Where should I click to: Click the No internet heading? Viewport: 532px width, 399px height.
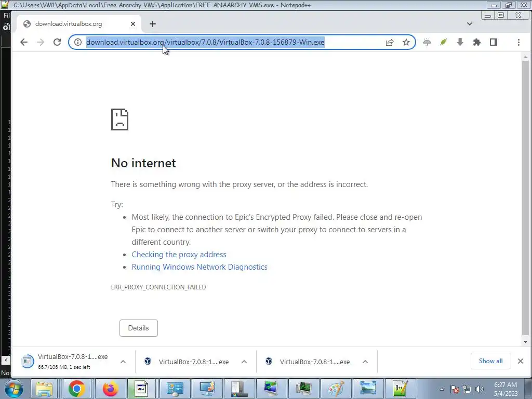point(143,163)
